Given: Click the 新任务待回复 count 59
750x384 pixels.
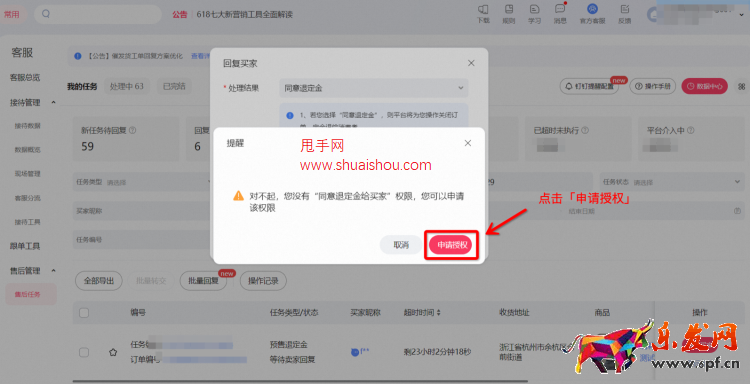Looking at the screenshot, I should pyautogui.click(x=88, y=146).
